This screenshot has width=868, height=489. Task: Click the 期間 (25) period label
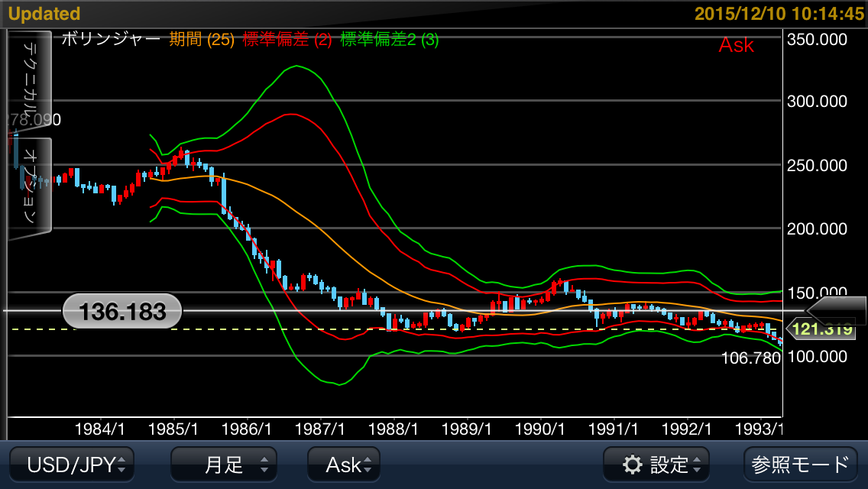tap(202, 39)
